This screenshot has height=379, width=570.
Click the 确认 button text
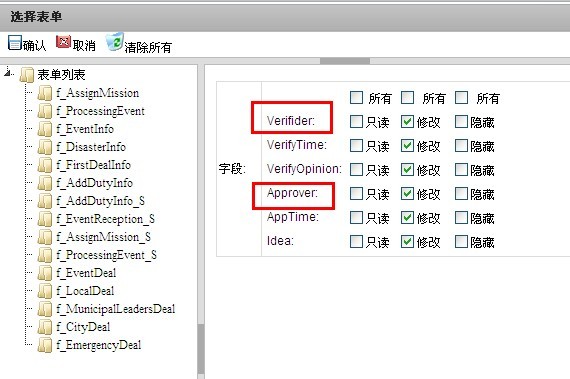coord(35,45)
